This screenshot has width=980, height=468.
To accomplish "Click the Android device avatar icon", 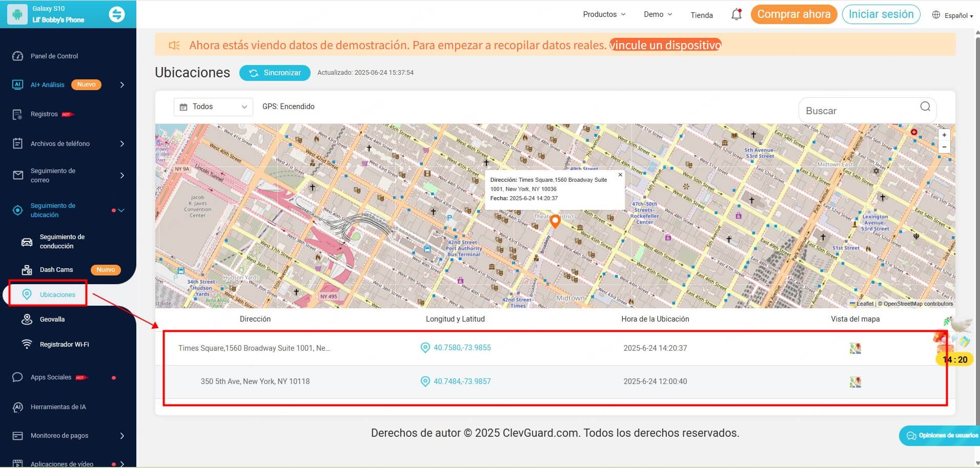I will click(17, 14).
